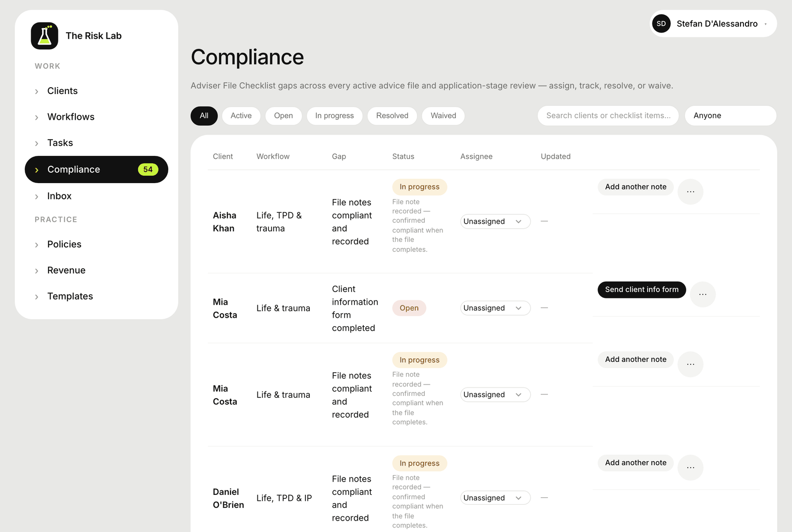Click Send client info form button

[642, 290]
